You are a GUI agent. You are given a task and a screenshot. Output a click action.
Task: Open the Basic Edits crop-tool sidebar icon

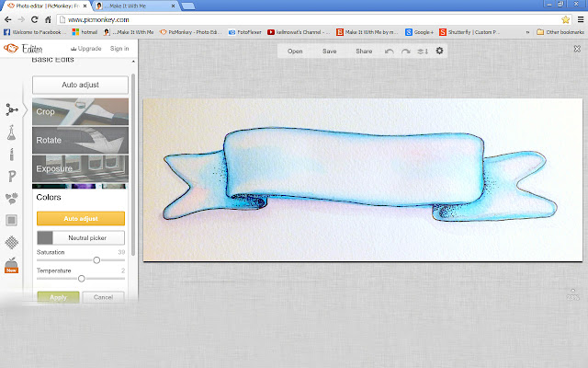tap(12, 110)
